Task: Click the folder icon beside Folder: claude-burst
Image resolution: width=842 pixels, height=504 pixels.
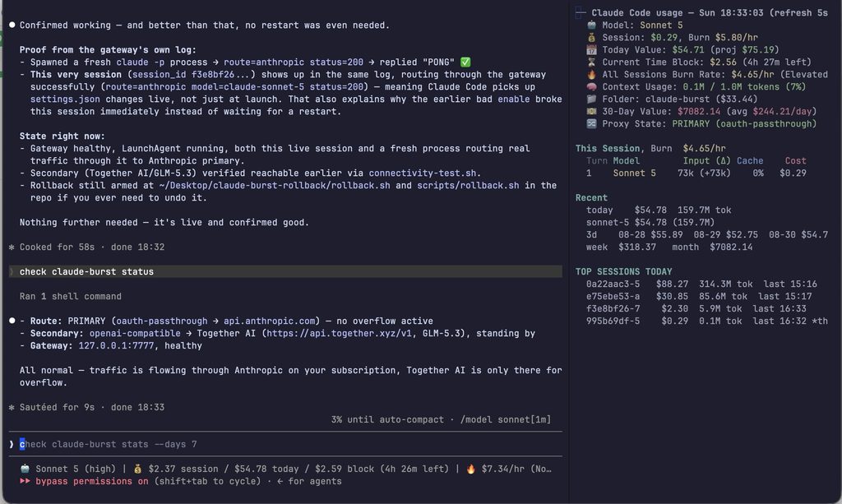Action: pyautogui.click(x=591, y=99)
